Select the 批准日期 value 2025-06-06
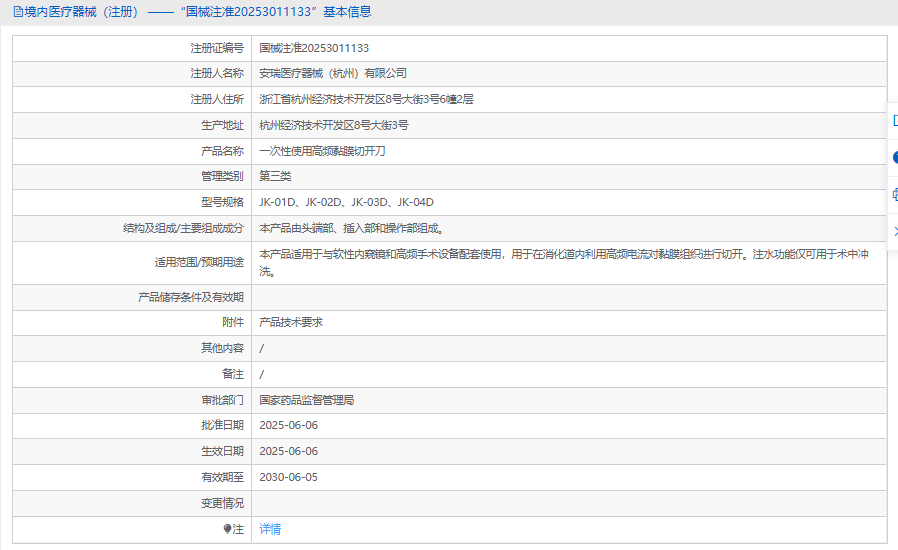 (x=289, y=425)
